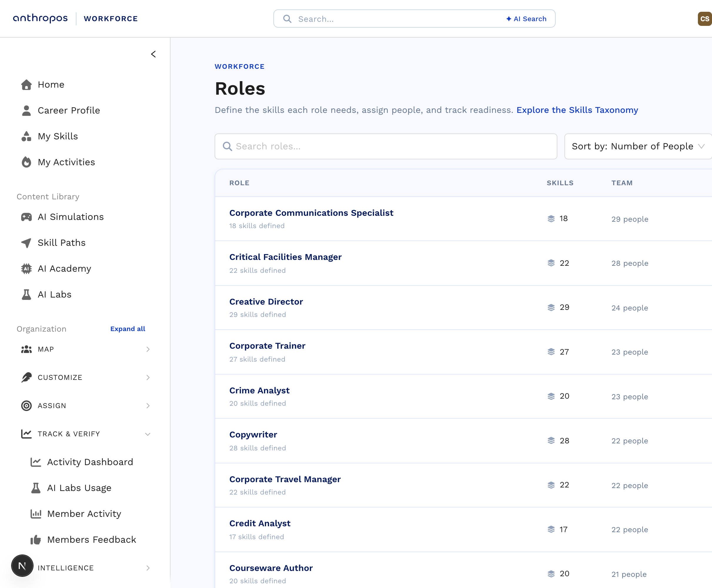Viewport: 712px width, 588px height.
Task: Click the Activity Dashboard chart icon
Action: point(36,462)
